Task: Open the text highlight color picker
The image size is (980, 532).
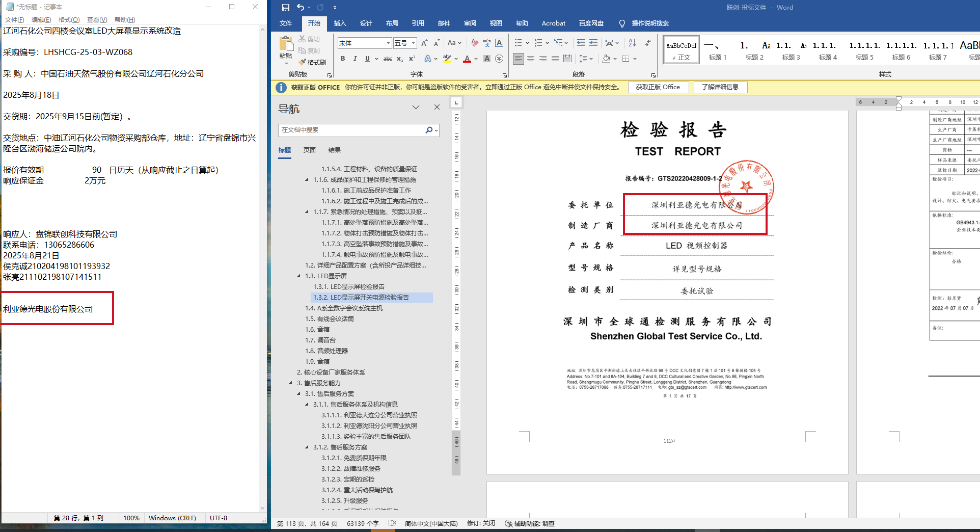Action: tap(456, 59)
